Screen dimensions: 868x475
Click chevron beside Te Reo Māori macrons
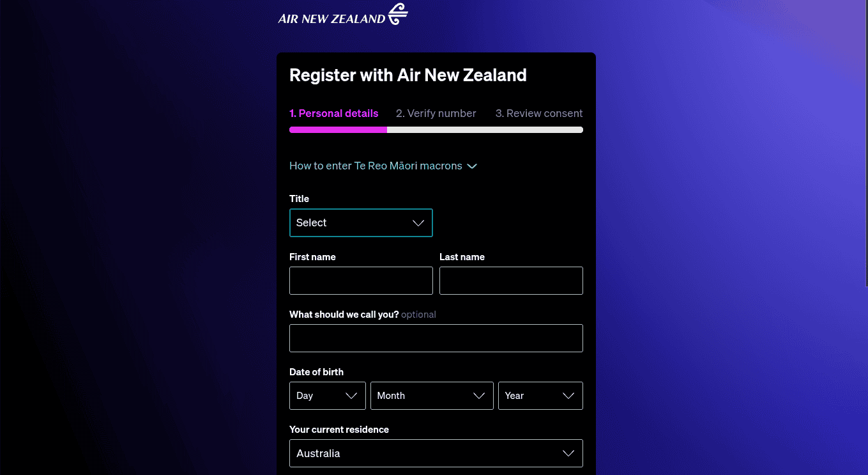coord(472,166)
